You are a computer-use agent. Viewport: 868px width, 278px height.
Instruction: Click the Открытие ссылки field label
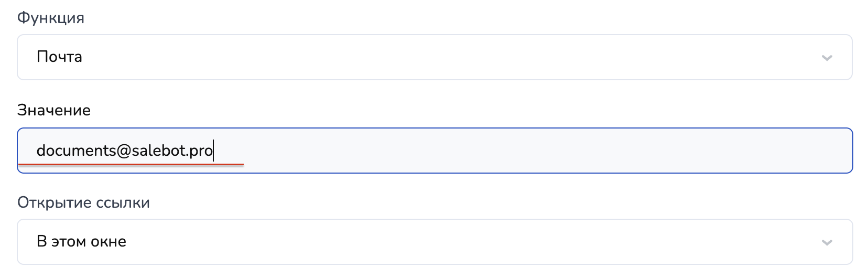tap(83, 202)
